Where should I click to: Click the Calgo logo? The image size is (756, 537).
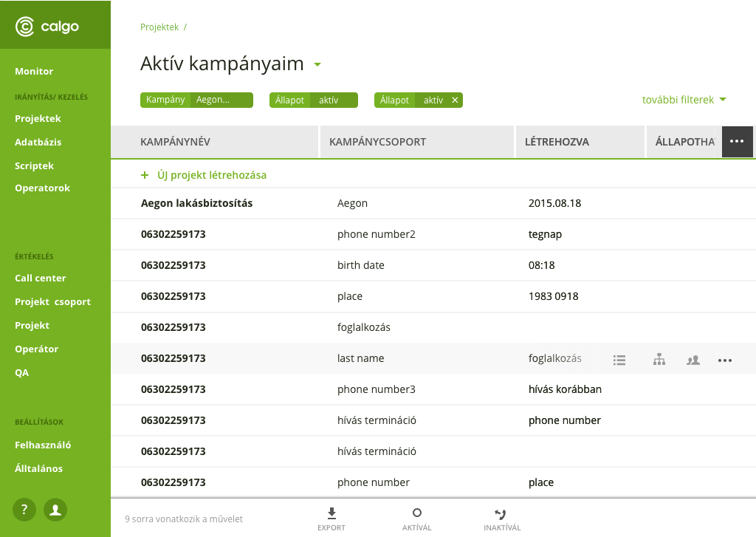click(x=47, y=27)
